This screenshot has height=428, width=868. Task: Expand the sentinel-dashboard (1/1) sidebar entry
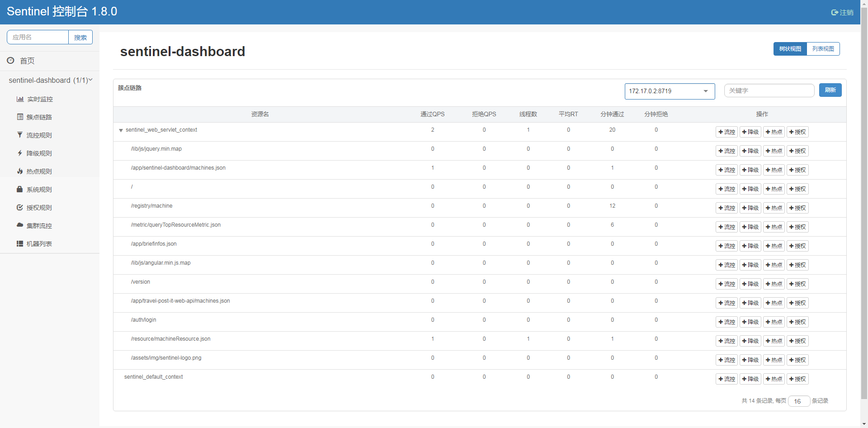pyautogui.click(x=51, y=80)
